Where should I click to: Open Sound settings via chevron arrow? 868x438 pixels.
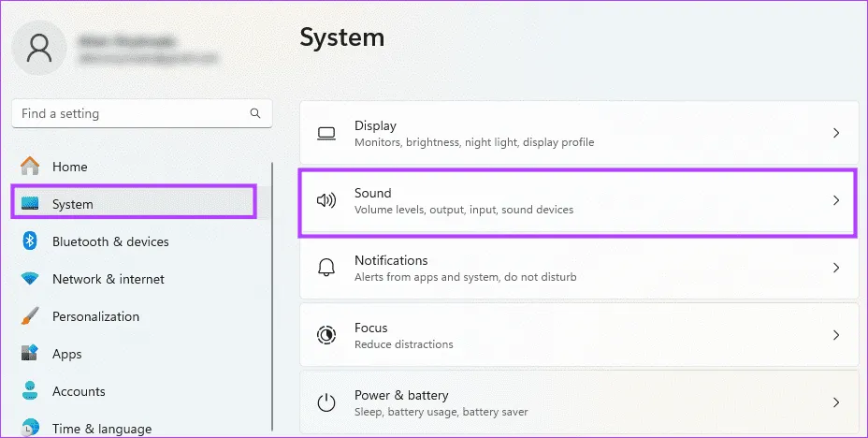[836, 200]
